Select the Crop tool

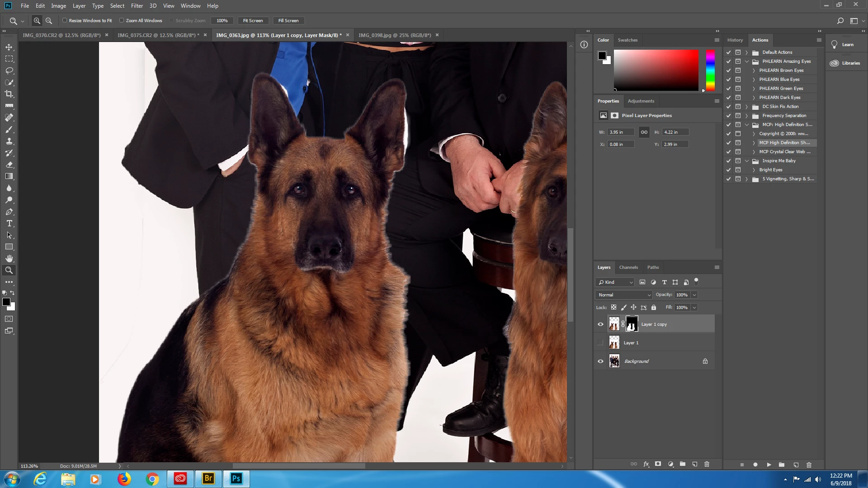pos(9,94)
